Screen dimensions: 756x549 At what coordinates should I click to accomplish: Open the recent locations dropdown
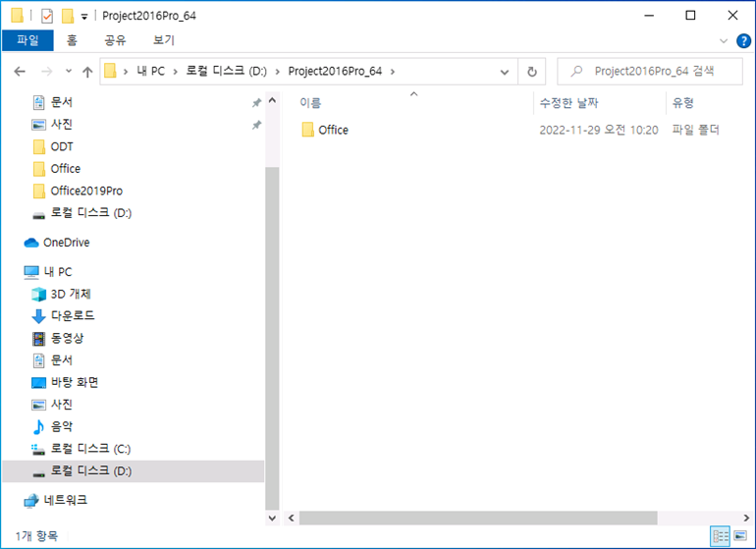pyautogui.click(x=69, y=72)
